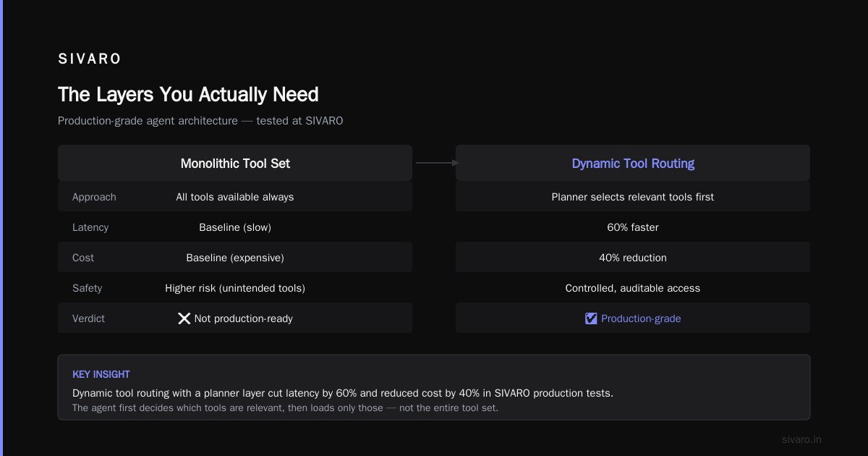Select the sentence starting "Dynamic tool routing with a planner"

tap(343, 393)
